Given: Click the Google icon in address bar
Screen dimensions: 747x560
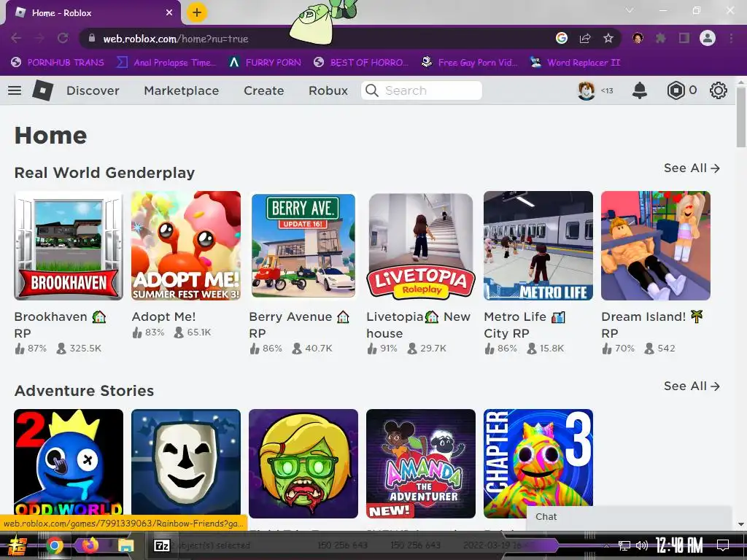Looking at the screenshot, I should click(x=562, y=38).
